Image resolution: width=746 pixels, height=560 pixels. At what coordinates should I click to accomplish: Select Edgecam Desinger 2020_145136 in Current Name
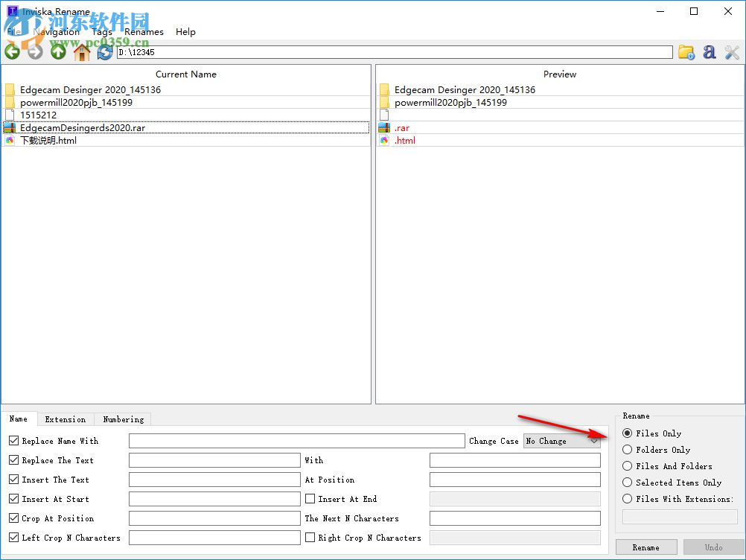186,89
